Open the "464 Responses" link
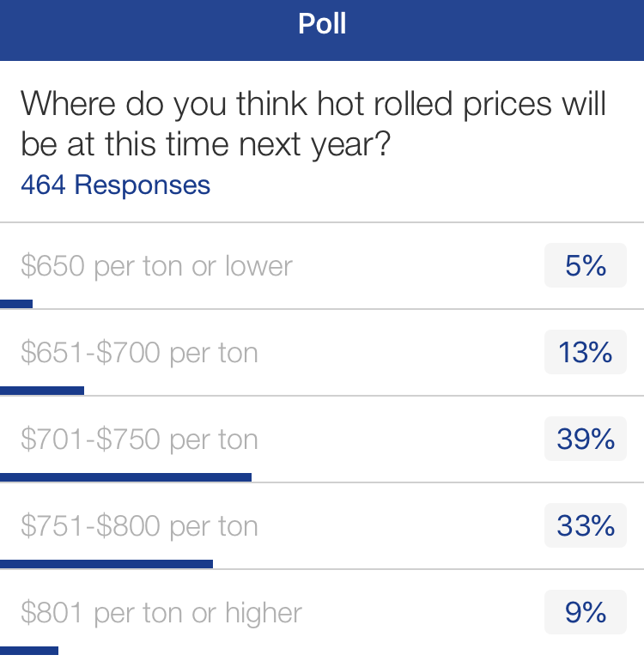Image resolution: width=644 pixels, height=661 pixels. click(x=115, y=185)
